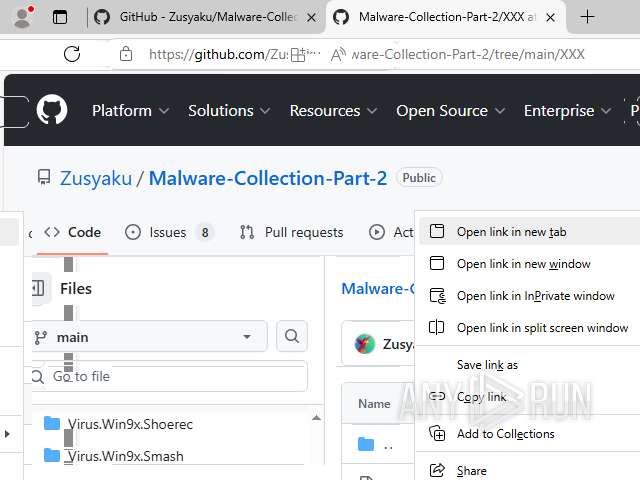Image resolution: width=640 pixels, height=480 pixels.
Task: Open the Issues tab
Action: point(168,232)
